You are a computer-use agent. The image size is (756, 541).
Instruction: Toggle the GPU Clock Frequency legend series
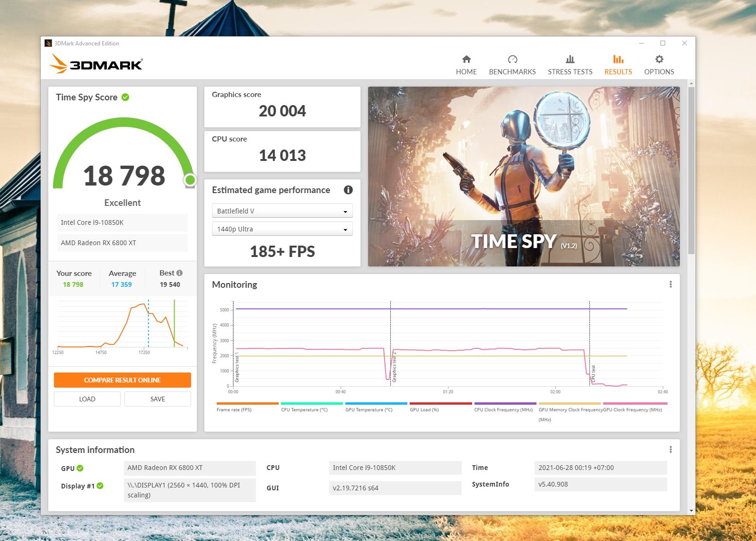(x=635, y=407)
